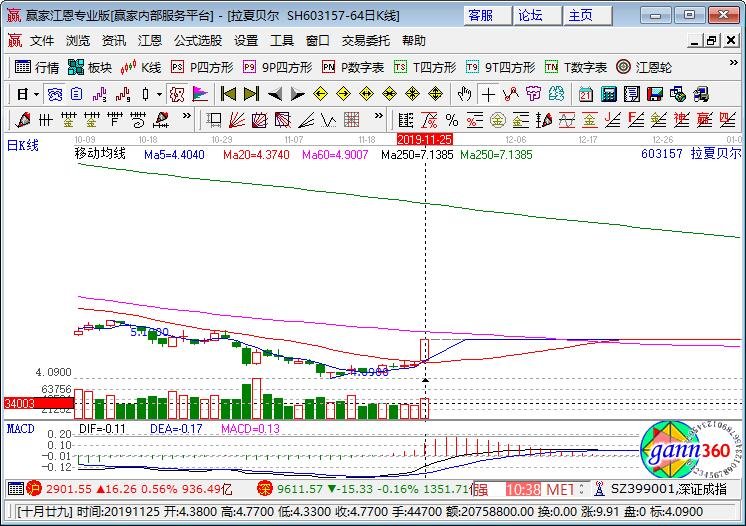Select the purple 3-line indicator icon
Viewport: 746px width, 526px height.
pos(99,94)
